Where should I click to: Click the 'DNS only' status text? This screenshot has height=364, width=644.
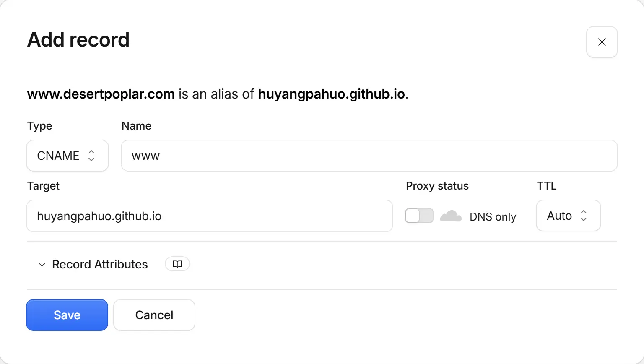click(493, 217)
